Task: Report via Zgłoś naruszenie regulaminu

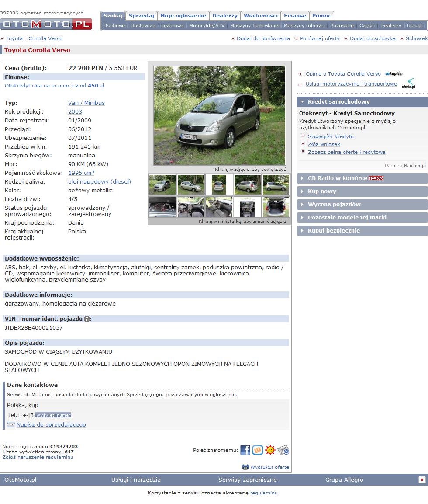Action: (x=38, y=457)
